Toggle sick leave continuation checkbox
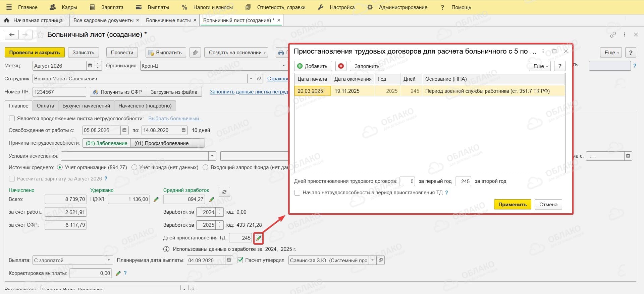The image size is (644, 294). tap(12, 119)
